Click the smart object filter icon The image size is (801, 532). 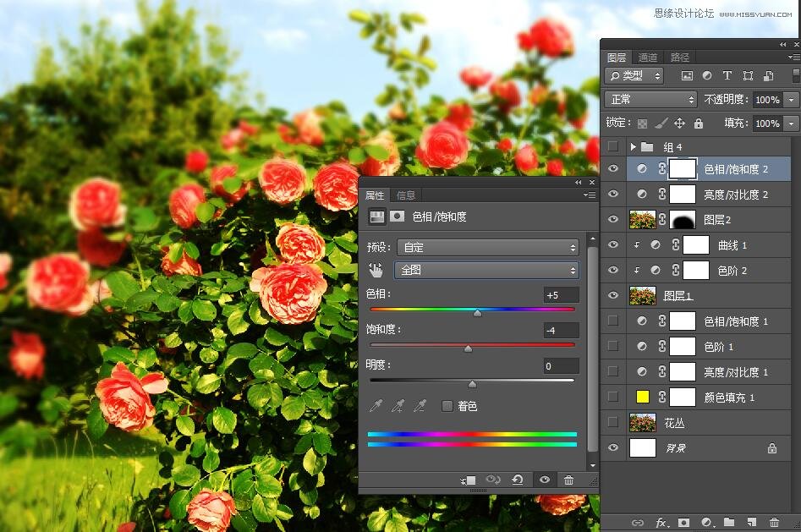coord(768,76)
